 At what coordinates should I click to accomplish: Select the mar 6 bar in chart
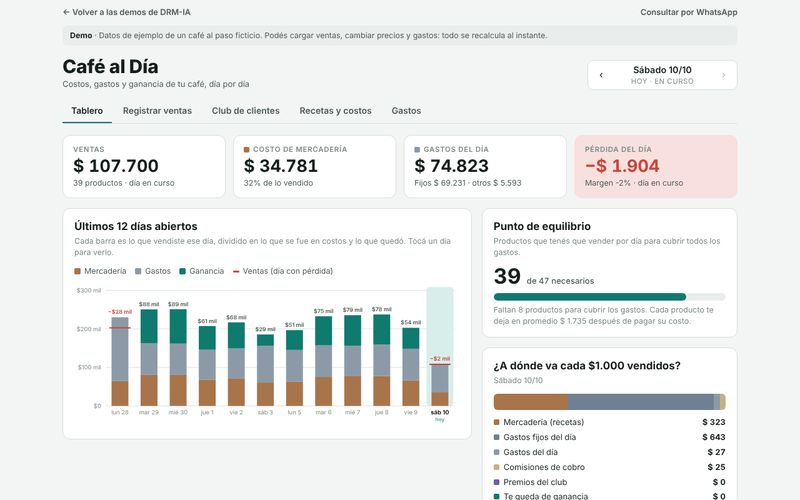(x=323, y=361)
